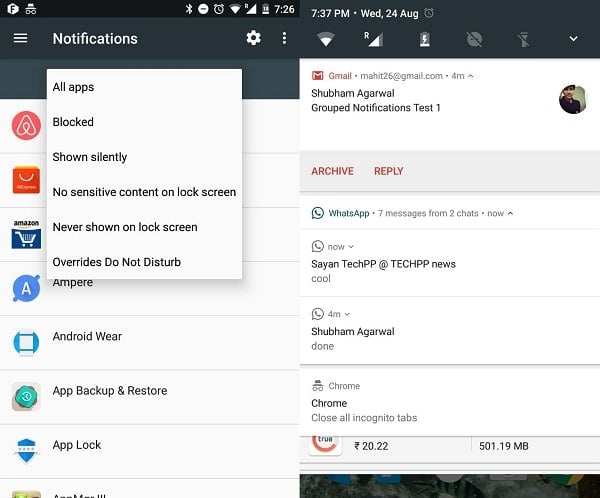Tap the AliExpress app icon

(x=26, y=180)
